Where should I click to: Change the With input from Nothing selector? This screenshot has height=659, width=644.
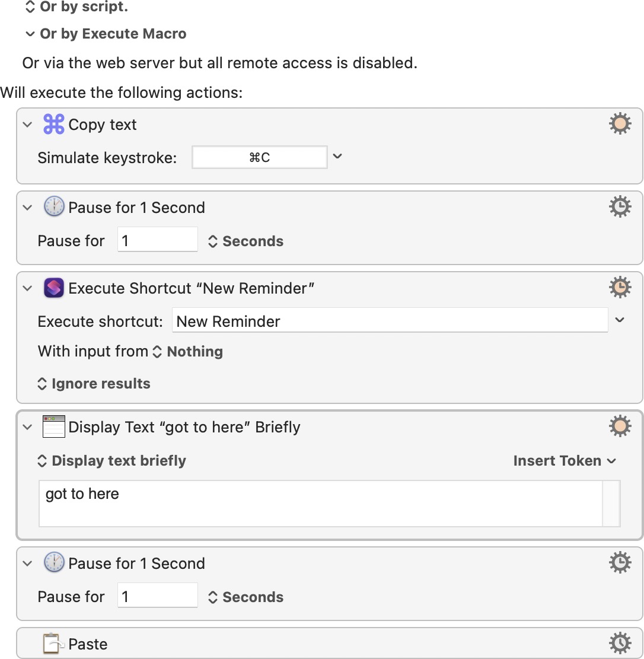[x=188, y=352]
